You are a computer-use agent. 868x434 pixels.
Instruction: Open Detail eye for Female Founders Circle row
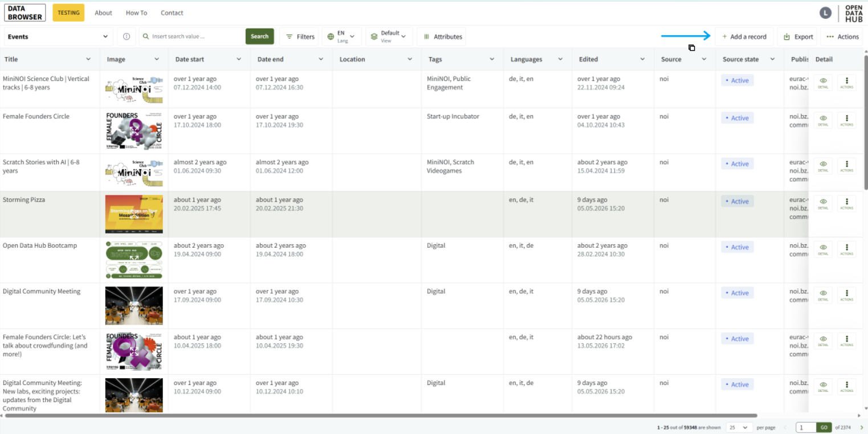tap(823, 121)
